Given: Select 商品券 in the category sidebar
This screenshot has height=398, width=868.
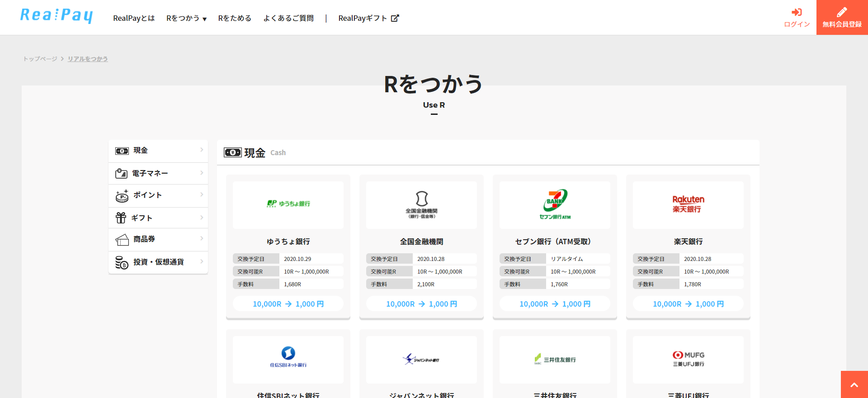Looking at the screenshot, I should tap(158, 240).
